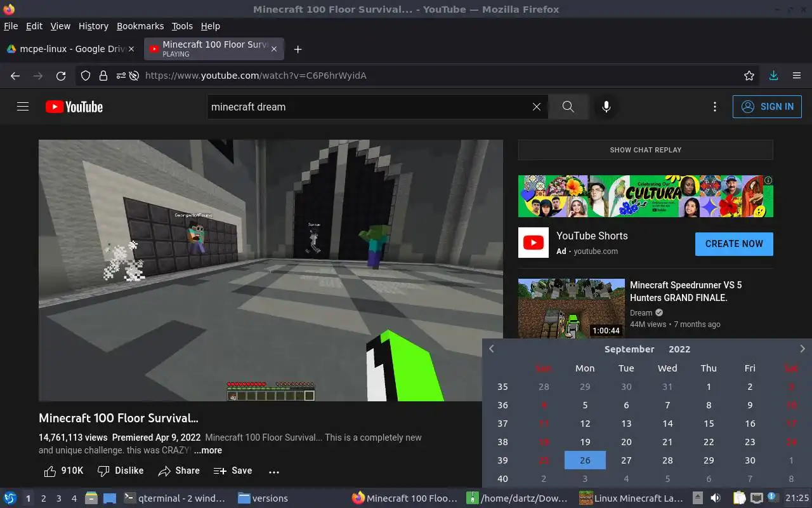
Task: Open the Firefox downloads panel
Action: click(773, 76)
